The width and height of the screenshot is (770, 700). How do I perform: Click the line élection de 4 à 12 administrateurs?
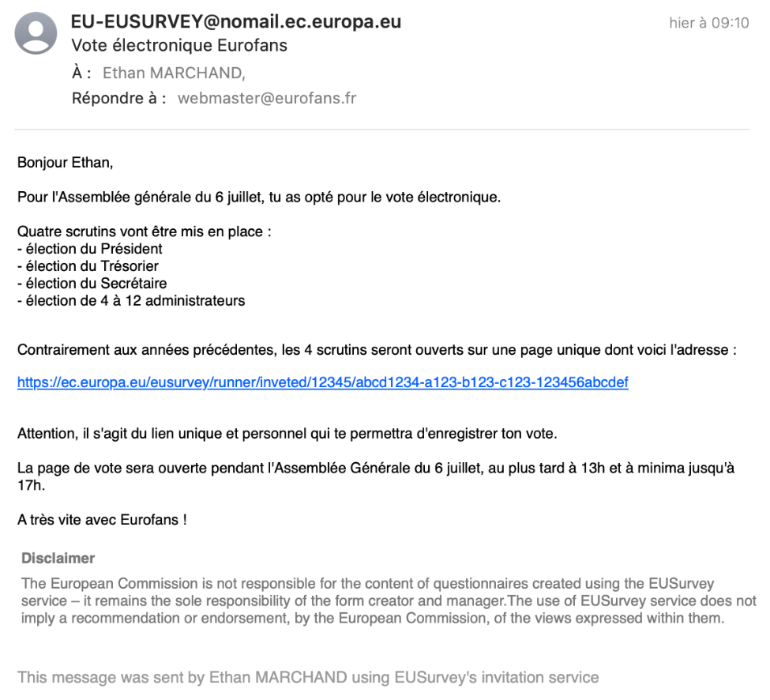[131, 300]
